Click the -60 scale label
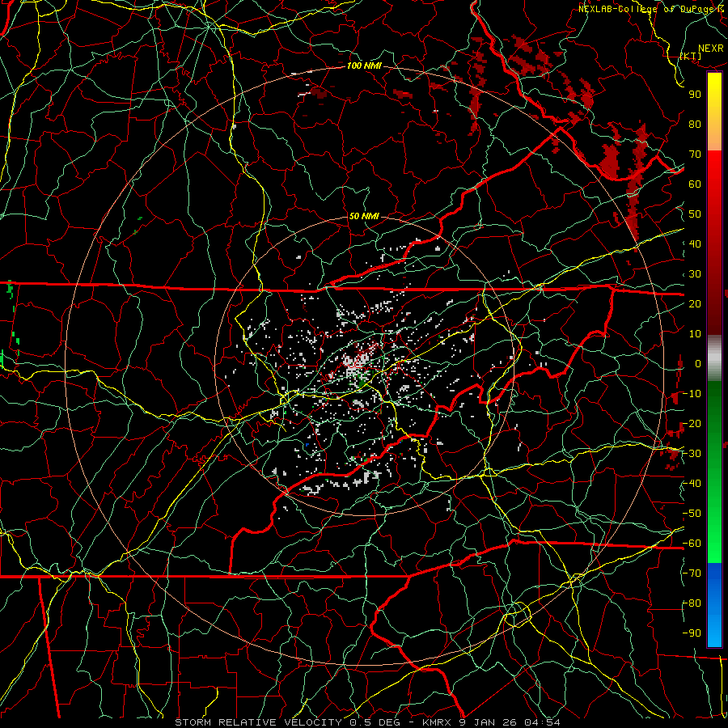This screenshot has width=728, height=728. click(x=692, y=544)
